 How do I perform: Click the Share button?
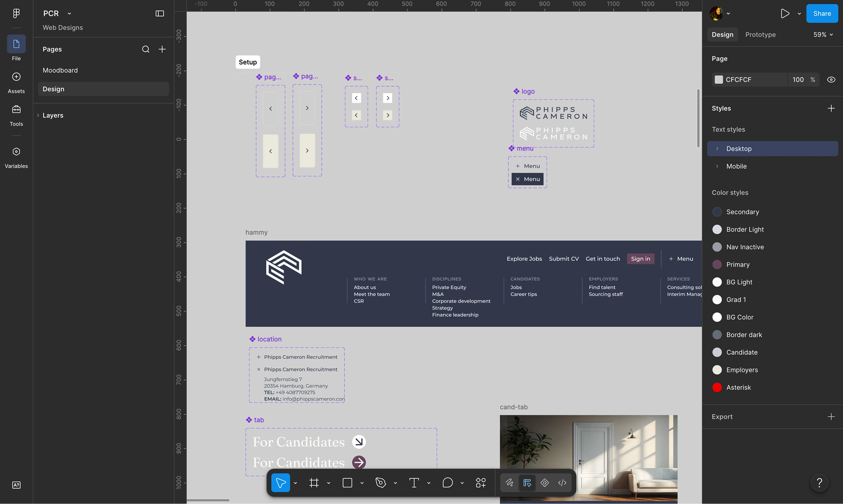[822, 14]
